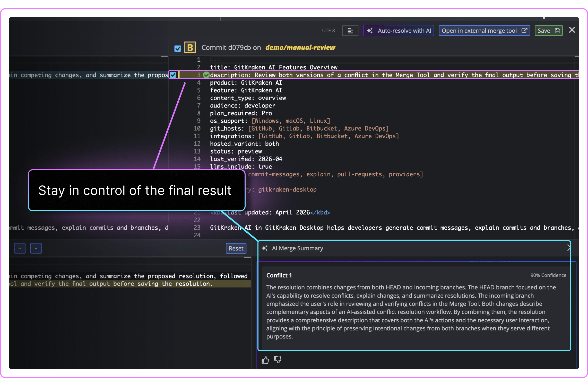
Task: Click line 2 title: GitKraken AI Features Overview
Action: point(274,67)
